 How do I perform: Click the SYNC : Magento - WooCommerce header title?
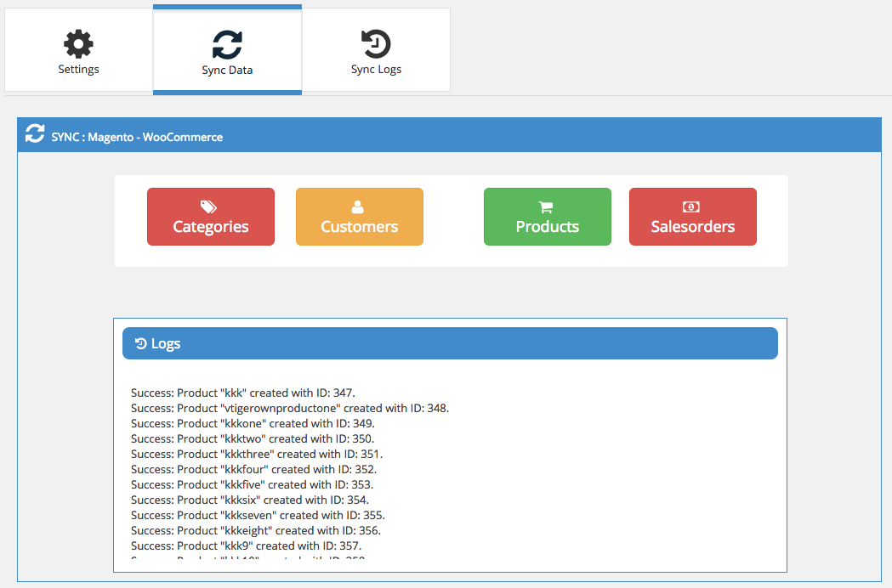[x=137, y=137]
